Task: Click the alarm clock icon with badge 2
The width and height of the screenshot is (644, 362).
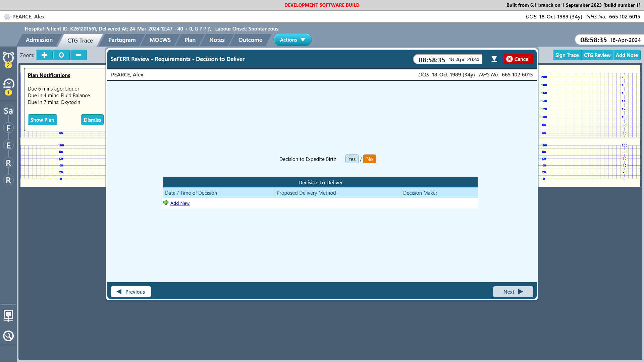Action: [x=8, y=59]
